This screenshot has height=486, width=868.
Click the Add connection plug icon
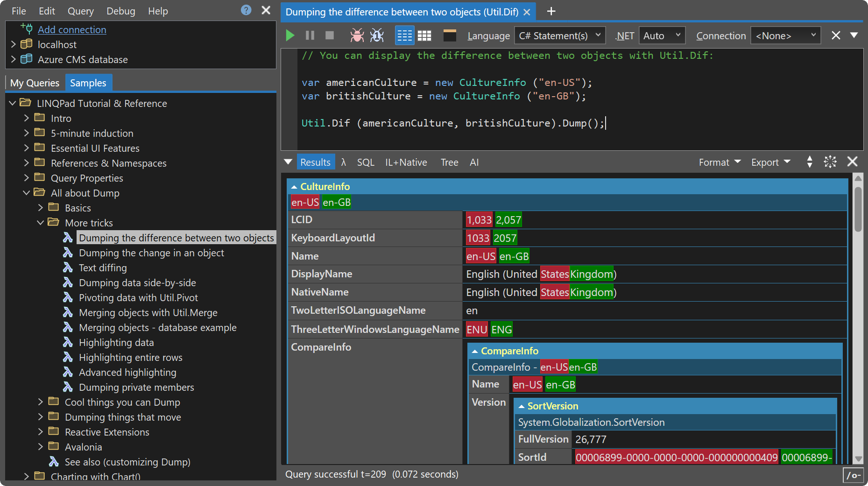27,29
